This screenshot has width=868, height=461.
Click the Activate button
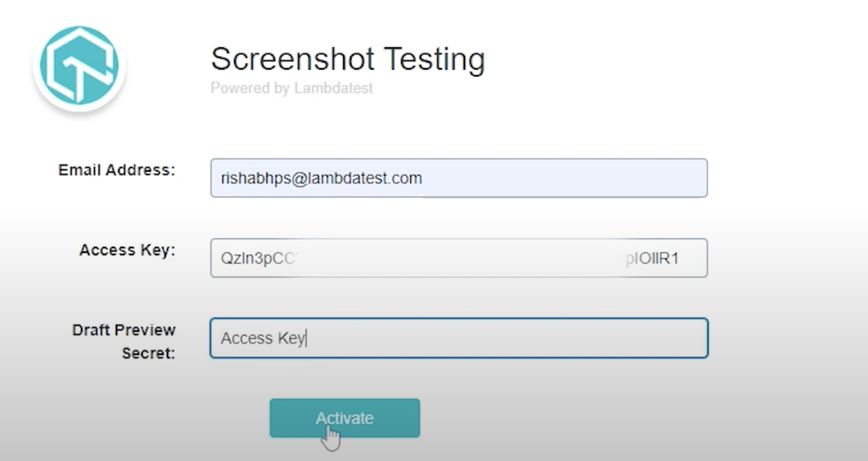pyautogui.click(x=344, y=418)
